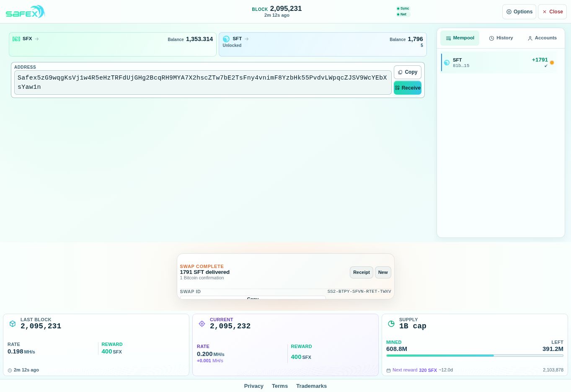
Task: Switch to the History tab
Action: tap(501, 38)
